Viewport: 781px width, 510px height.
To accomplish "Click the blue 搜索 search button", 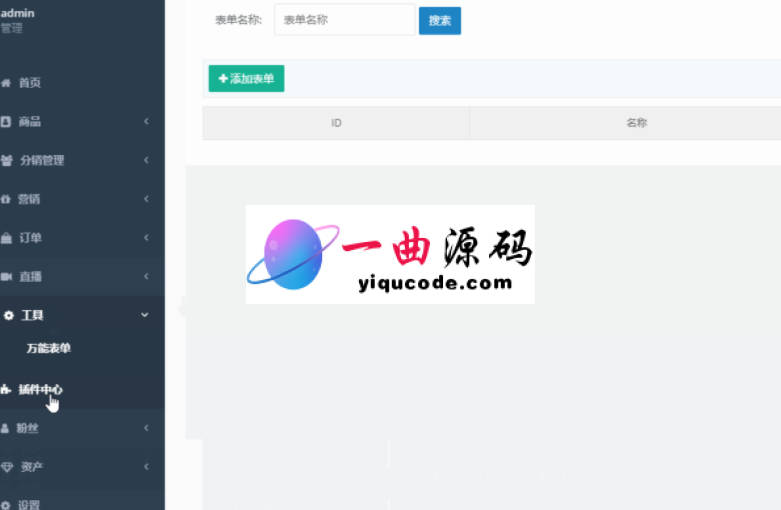I will pyautogui.click(x=440, y=20).
